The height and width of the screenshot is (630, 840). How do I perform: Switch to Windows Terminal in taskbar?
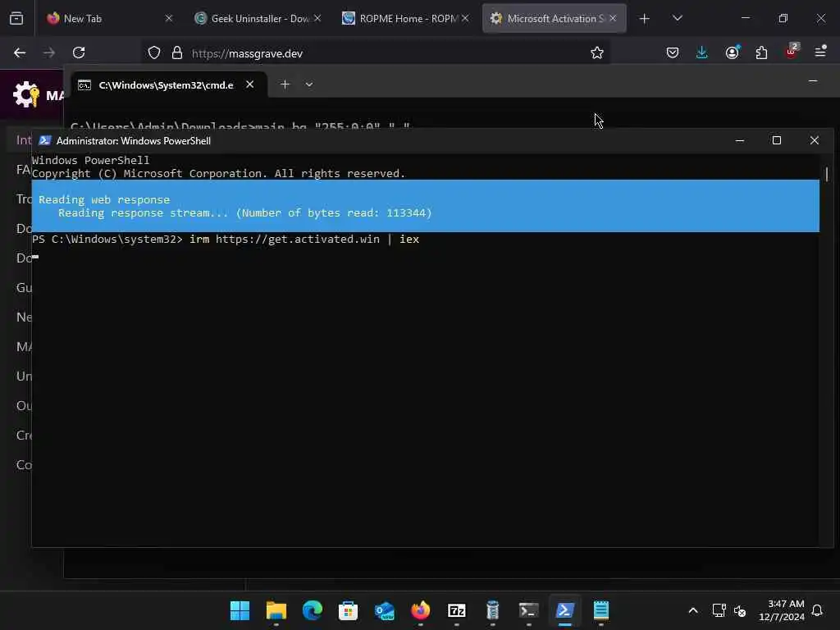[x=529, y=610]
